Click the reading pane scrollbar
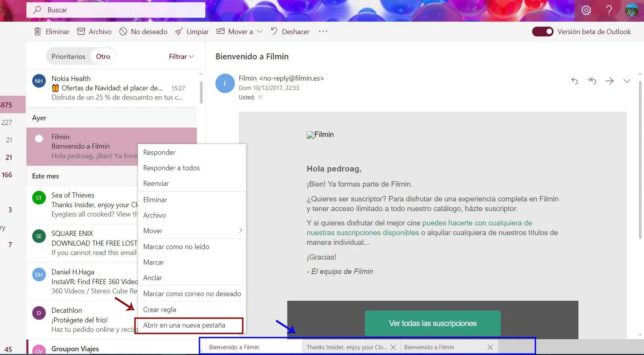Screen dimensions: 644x355 [x=640, y=160]
